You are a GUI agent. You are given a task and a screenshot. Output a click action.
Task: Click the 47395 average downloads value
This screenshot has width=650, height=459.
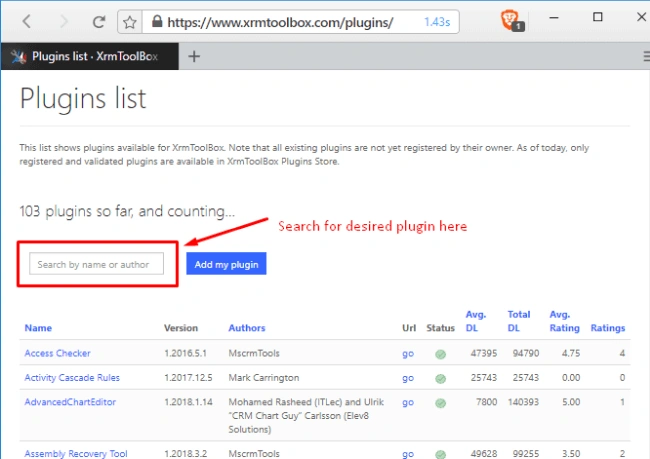tap(484, 353)
